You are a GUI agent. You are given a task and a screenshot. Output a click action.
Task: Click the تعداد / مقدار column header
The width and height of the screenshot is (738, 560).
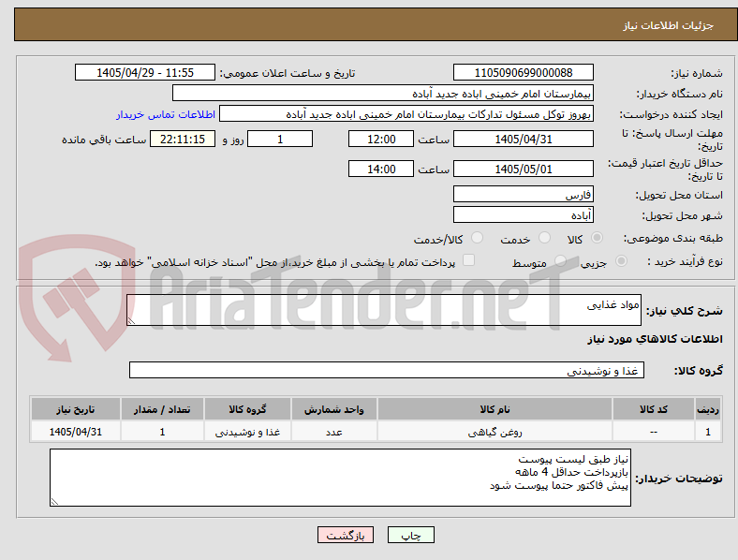coord(162,409)
